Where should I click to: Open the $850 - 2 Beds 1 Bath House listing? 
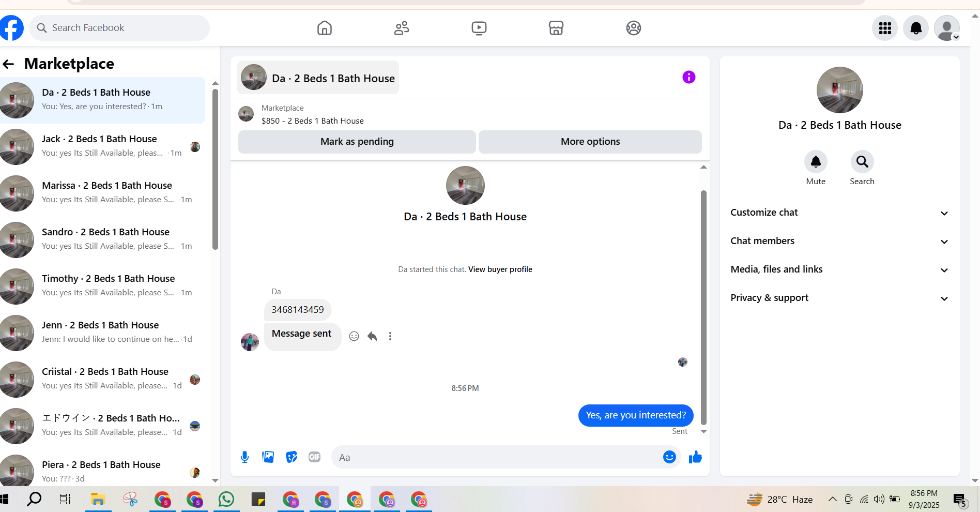click(312, 121)
